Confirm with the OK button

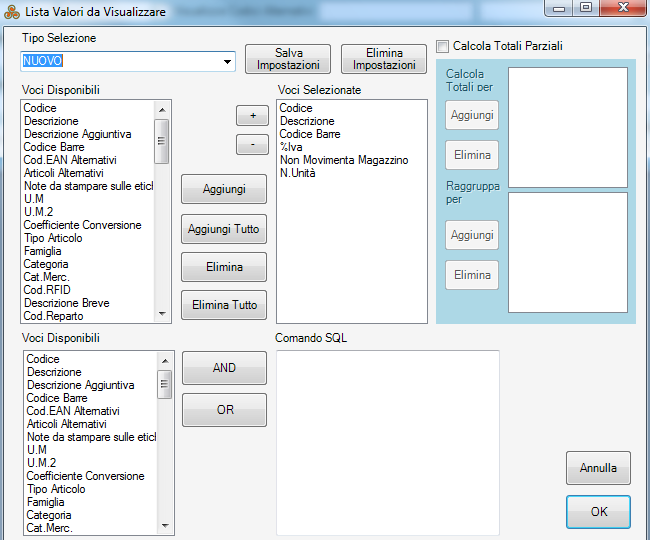point(598,511)
